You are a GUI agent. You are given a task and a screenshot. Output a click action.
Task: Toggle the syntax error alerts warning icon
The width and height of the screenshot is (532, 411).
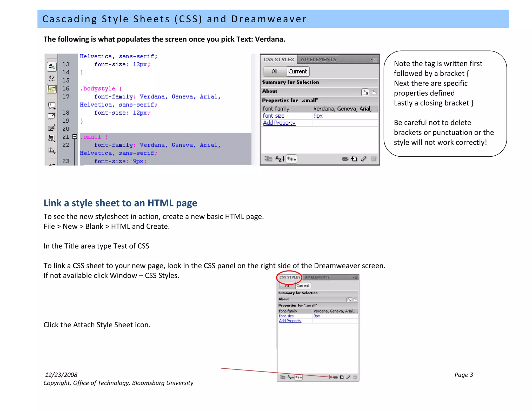pos(52,89)
